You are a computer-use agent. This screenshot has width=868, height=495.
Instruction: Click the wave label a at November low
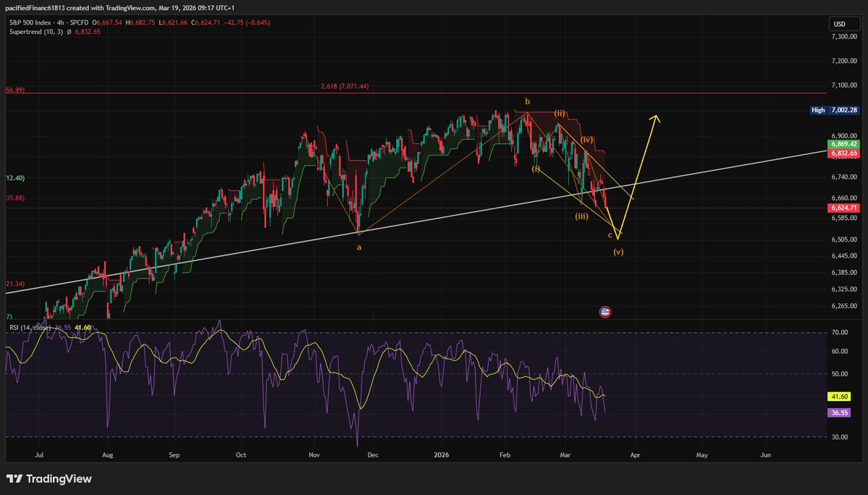coord(359,247)
